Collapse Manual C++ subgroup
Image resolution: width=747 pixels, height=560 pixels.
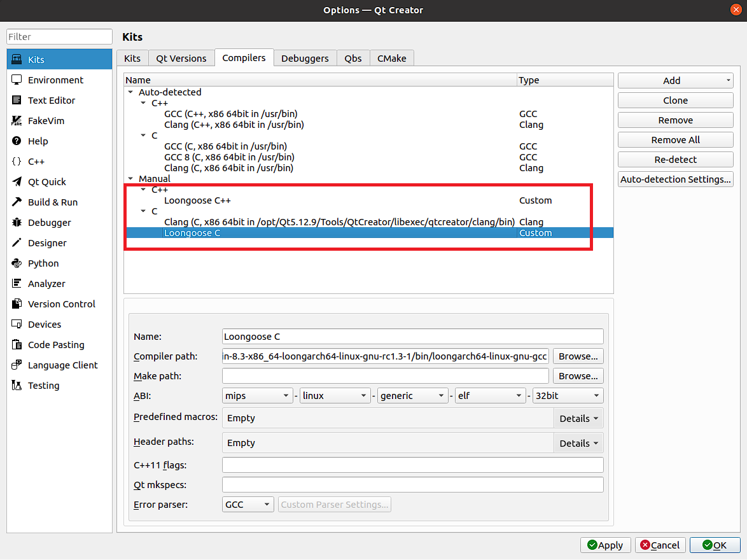[x=143, y=190]
